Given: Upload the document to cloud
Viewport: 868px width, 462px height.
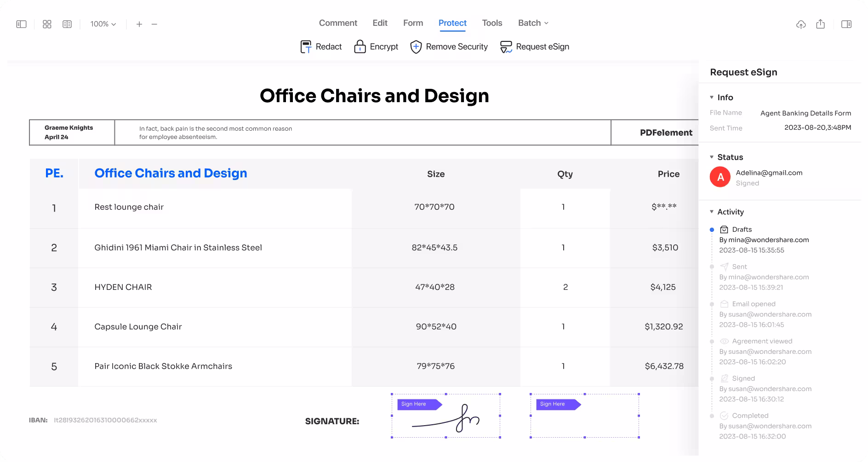Looking at the screenshot, I should (801, 24).
